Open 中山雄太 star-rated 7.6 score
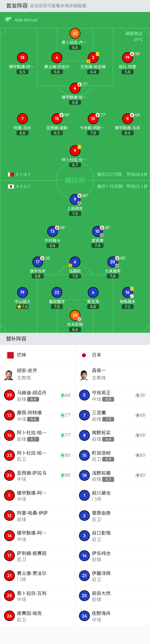Screen dimensions: 150x644 click(x=22, y=307)
